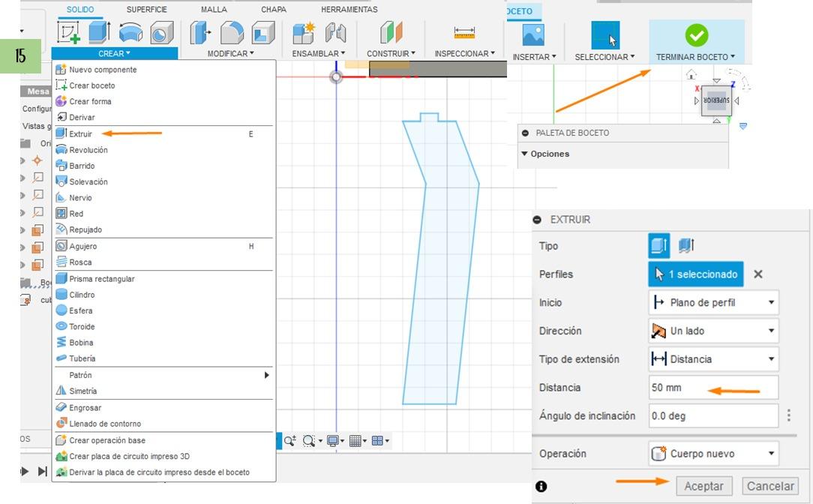
Task: Open the CONSTRUIR dropdown
Action: pyautogui.click(x=391, y=53)
